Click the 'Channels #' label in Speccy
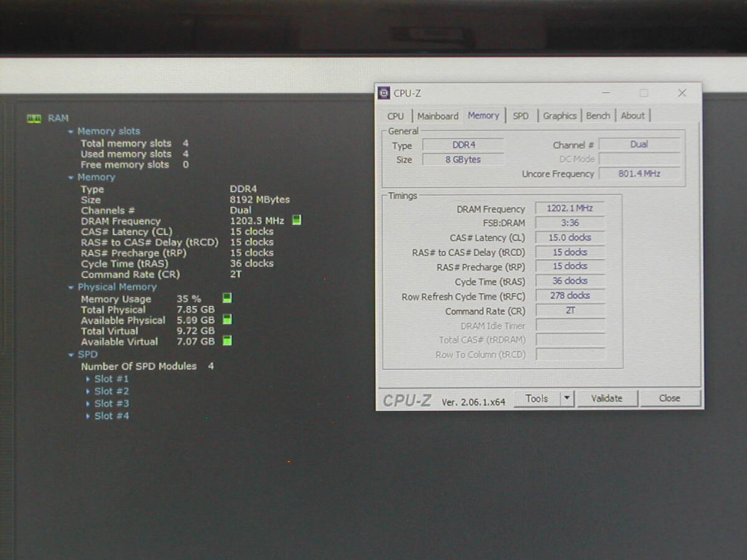747x560 pixels. point(108,210)
